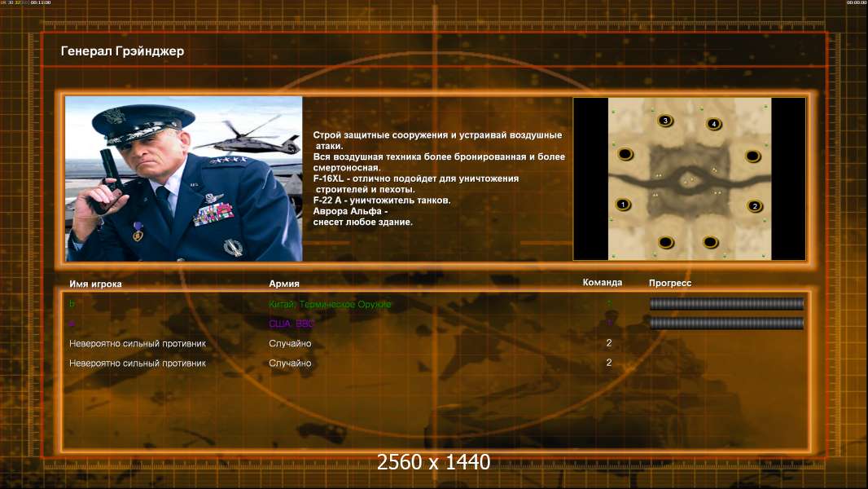Click the 'Команда' column header
This screenshot has width=868, height=489.
pyautogui.click(x=603, y=283)
